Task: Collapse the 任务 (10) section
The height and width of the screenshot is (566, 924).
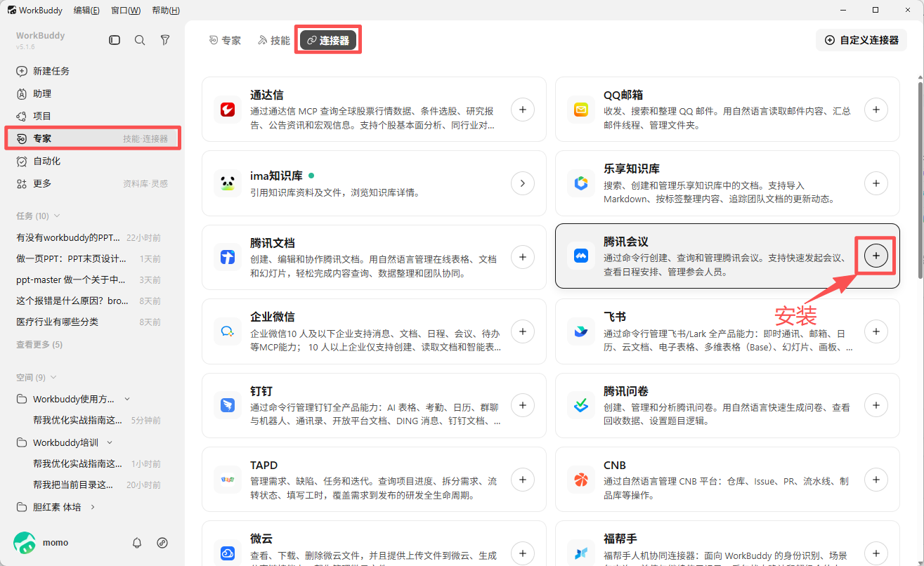Action: tap(57, 216)
